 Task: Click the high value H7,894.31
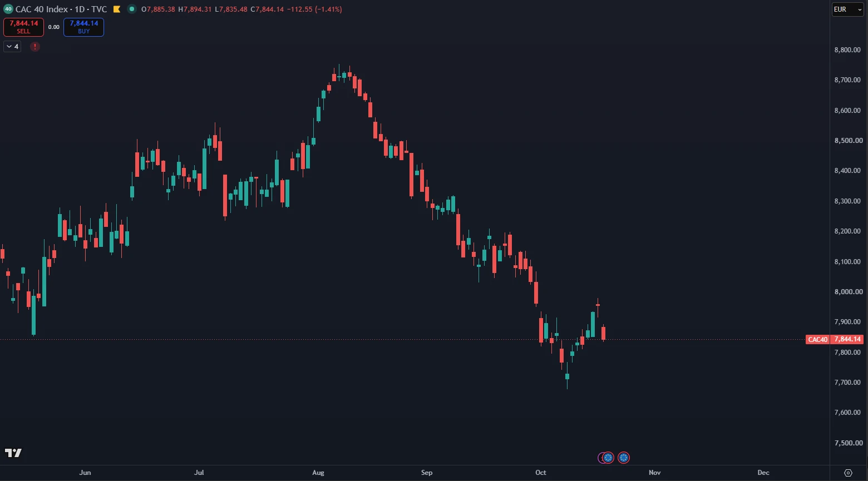click(x=195, y=9)
